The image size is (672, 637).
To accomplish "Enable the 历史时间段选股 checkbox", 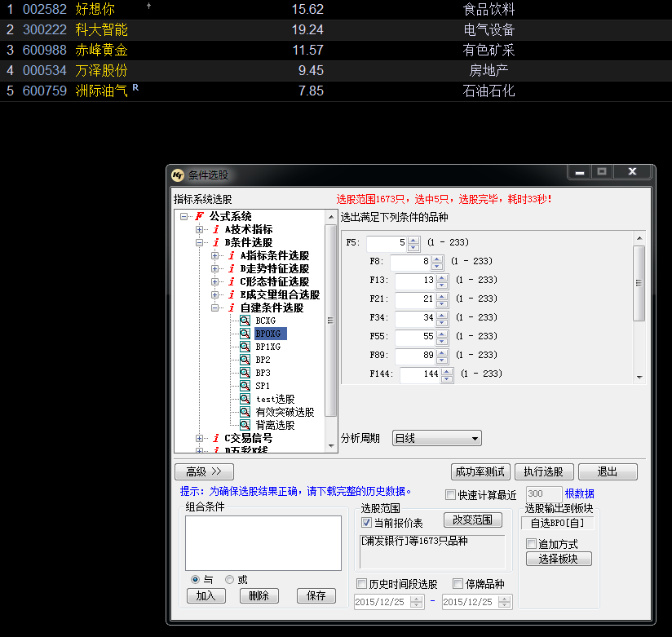I will pyautogui.click(x=362, y=584).
